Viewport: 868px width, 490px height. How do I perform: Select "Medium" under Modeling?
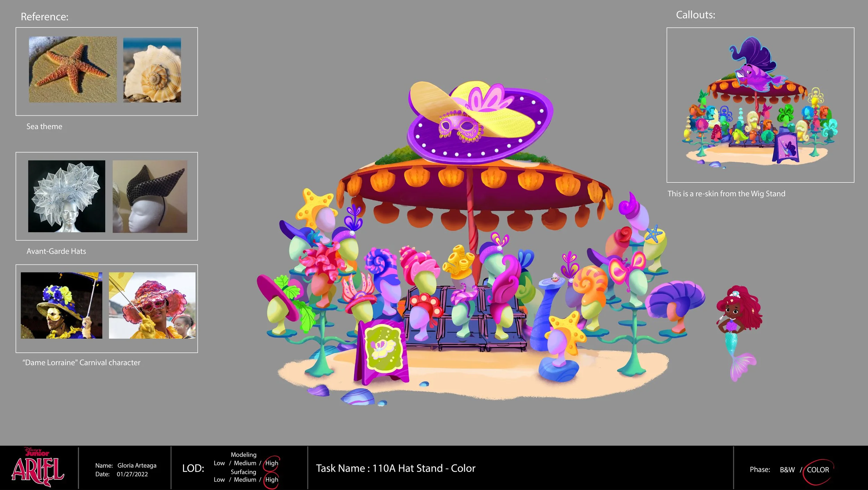pyautogui.click(x=245, y=463)
